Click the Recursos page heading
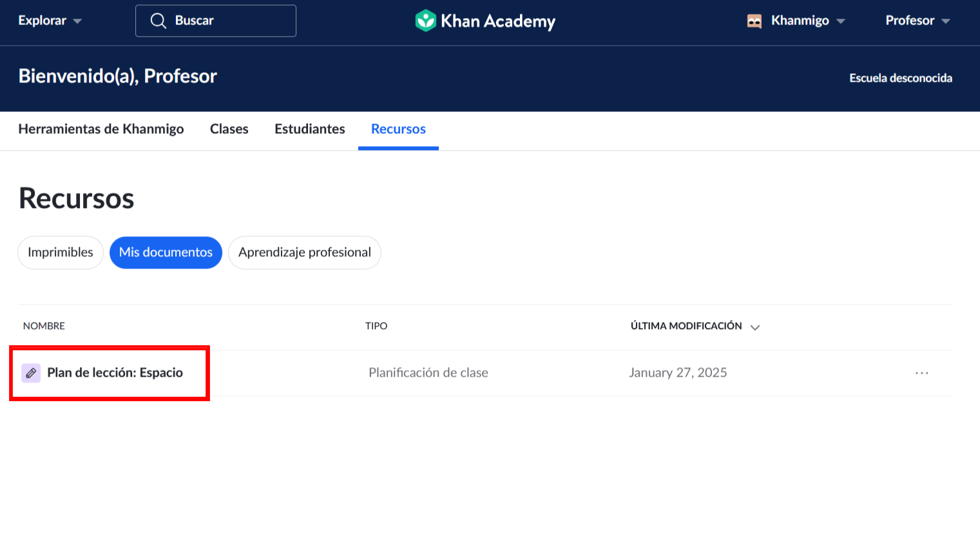Screen dimensions: 980x550 coord(77,198)
